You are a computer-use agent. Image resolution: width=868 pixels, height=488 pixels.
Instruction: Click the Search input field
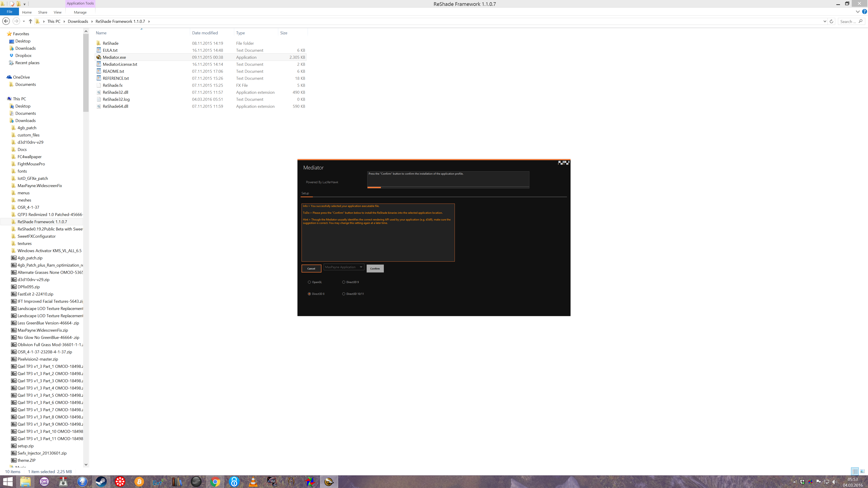[848, 21]
